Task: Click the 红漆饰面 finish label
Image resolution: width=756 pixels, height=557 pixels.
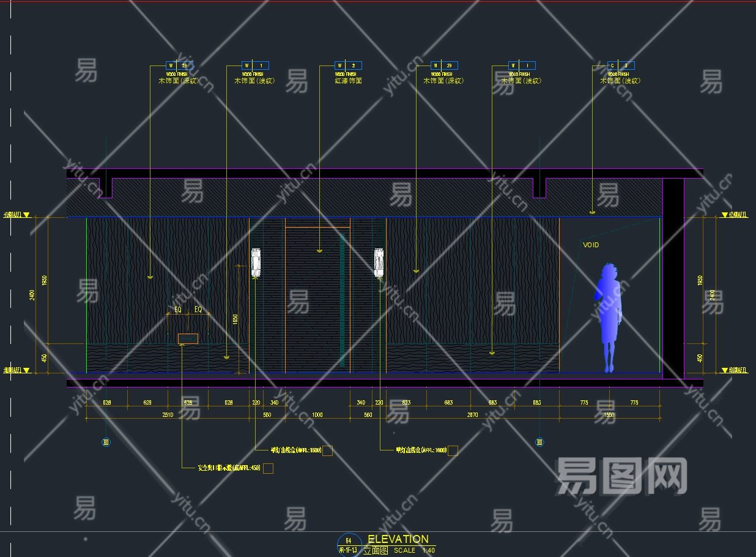Action: [348, 80]
